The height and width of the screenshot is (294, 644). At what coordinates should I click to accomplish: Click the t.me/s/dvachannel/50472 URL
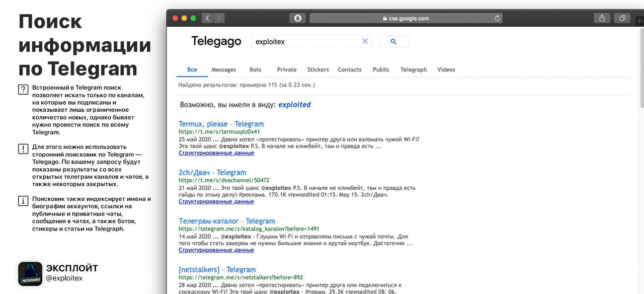pyautogui.click(x=224, y=180)
